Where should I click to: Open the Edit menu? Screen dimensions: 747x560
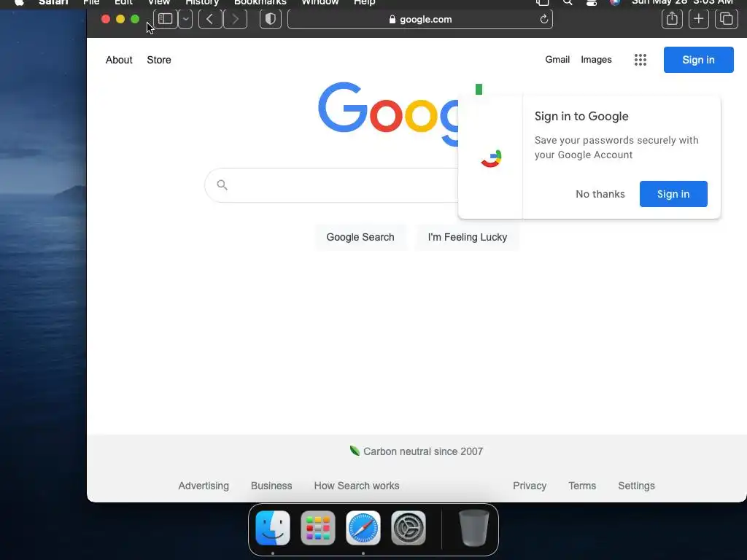123,2
